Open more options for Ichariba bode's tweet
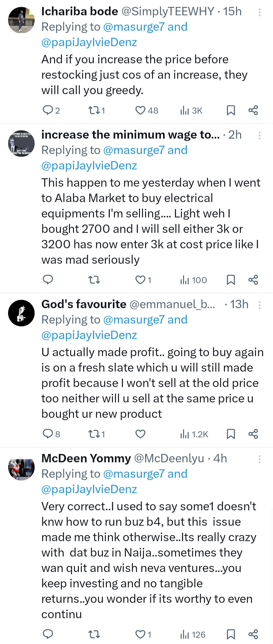 [x=259, y=12]
